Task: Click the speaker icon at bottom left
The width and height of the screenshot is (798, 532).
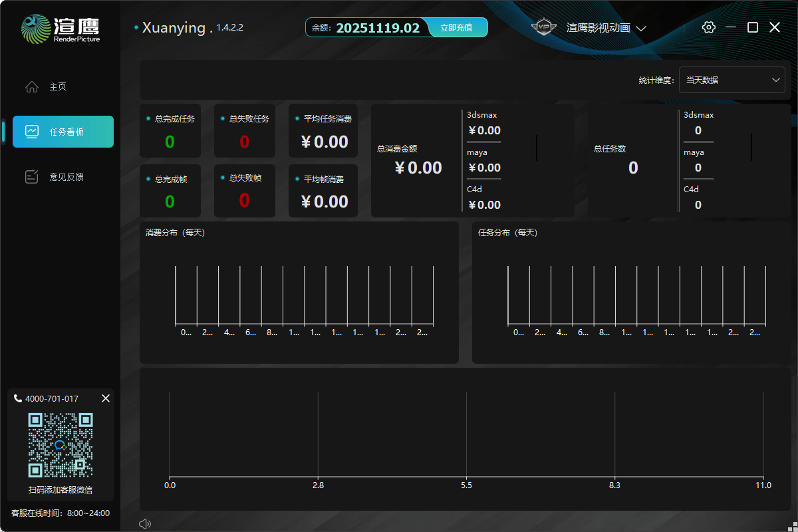Action: point(144,523)
